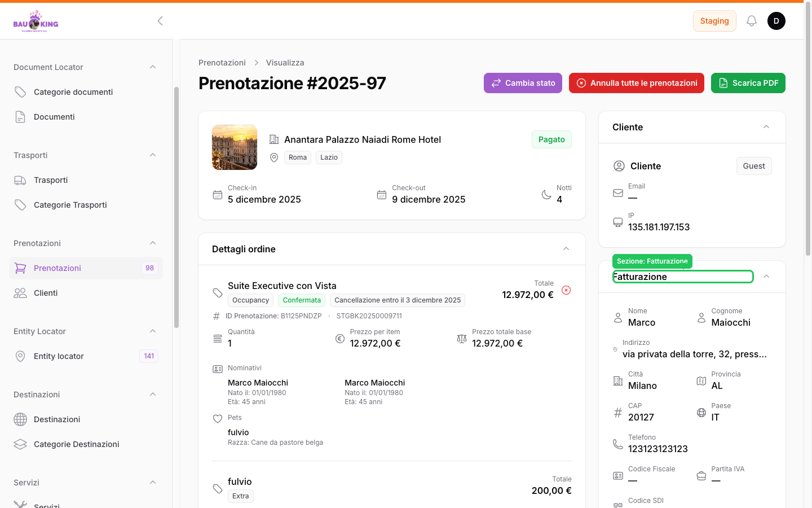Click the map icon beside Provincia
The image size is (812, 508).
(701, 381)
